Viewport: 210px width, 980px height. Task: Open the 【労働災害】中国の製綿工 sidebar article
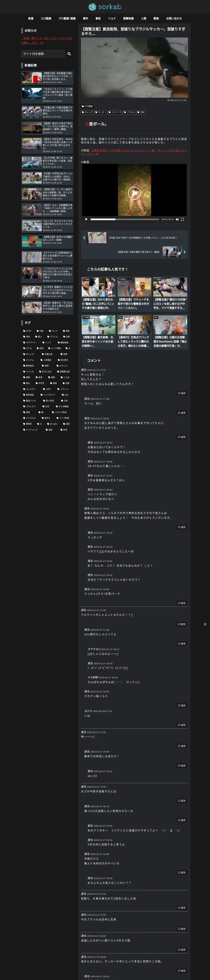tap(47, 112)
